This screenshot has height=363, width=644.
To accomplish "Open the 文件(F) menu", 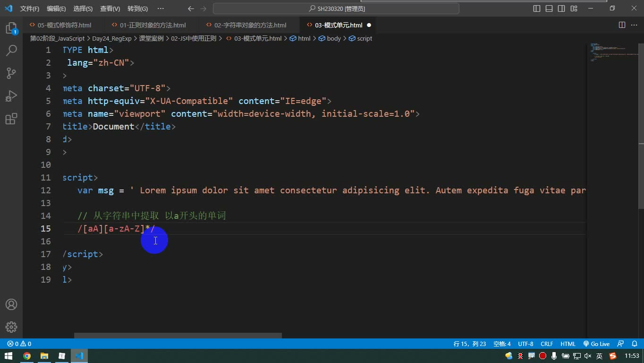I will [30, 9].
